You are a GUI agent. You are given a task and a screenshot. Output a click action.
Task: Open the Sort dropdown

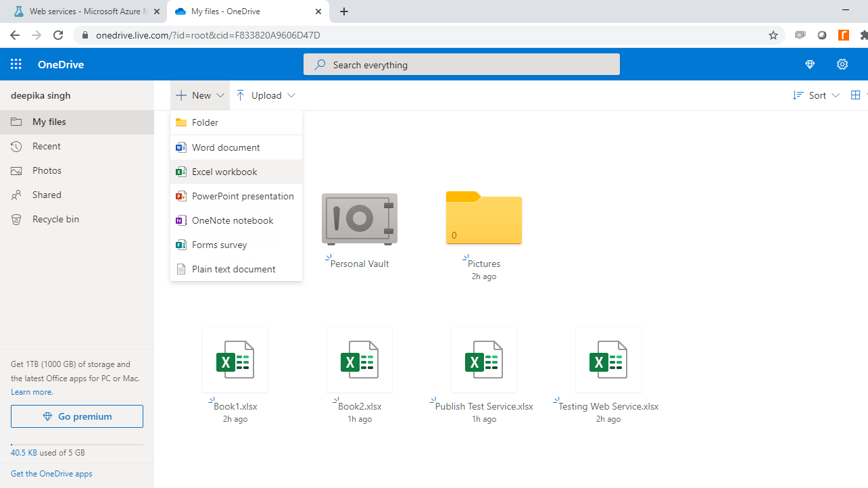[816, 95]
